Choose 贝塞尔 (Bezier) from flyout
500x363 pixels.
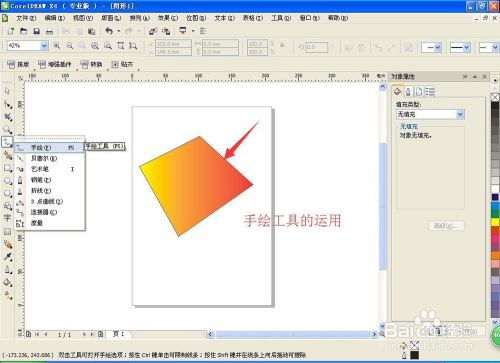coord(49,158)
